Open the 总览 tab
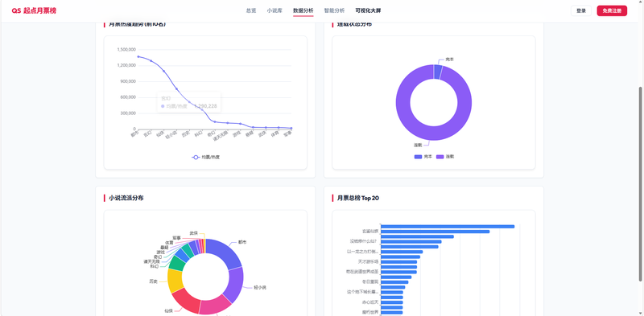This screenshot has width=644, height=316. [251, 10]
